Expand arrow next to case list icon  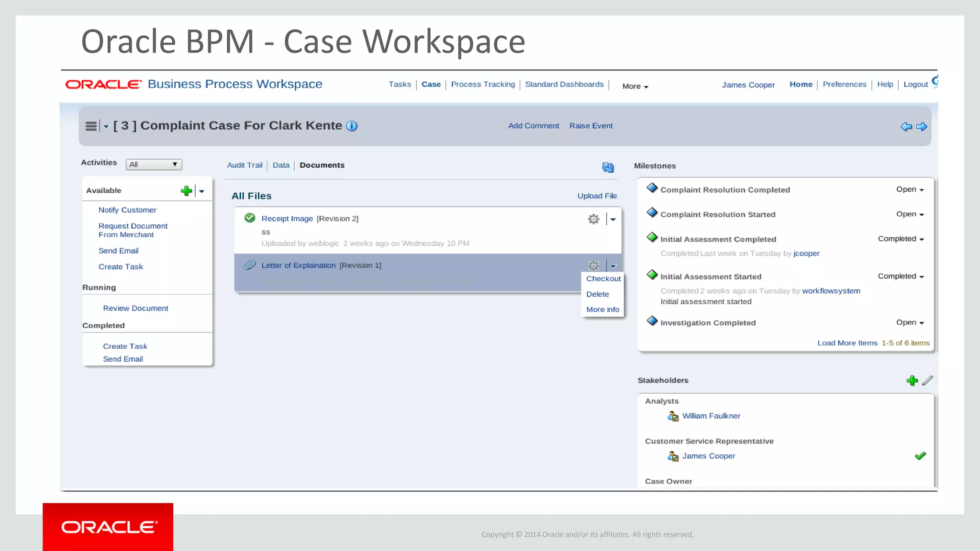[106, 127]
